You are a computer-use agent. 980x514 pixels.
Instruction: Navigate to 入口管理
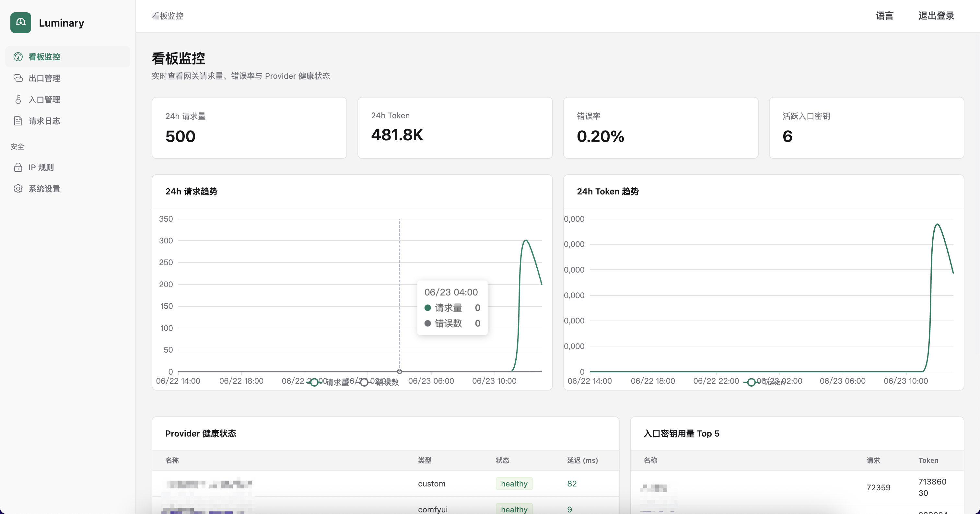click(x=68, y=99)
